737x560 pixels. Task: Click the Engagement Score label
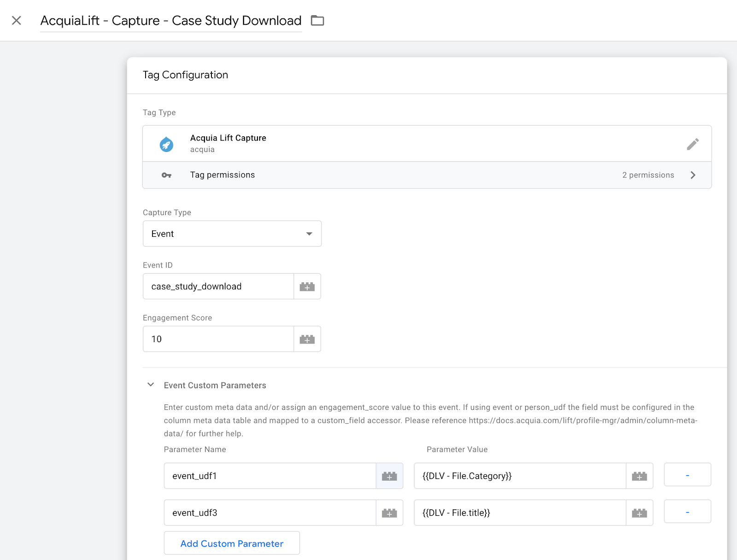coord(177,318)
